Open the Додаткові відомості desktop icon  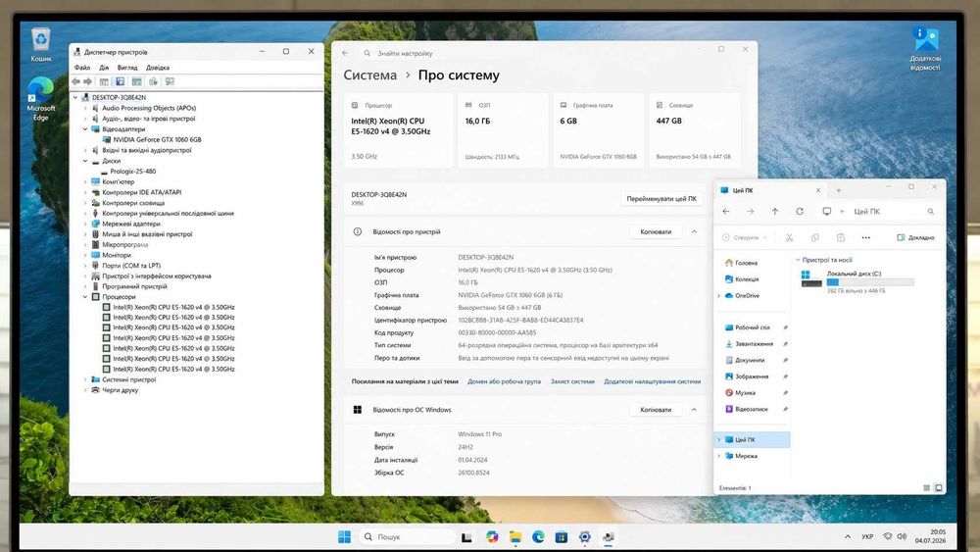[x=925, y=49]
